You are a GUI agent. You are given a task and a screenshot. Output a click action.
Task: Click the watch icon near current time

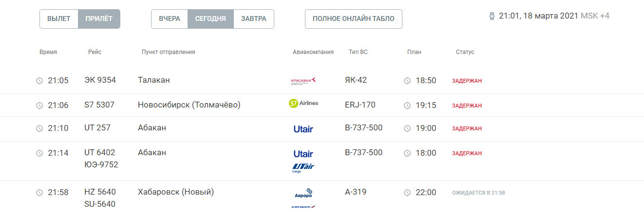tap(492, 16)
